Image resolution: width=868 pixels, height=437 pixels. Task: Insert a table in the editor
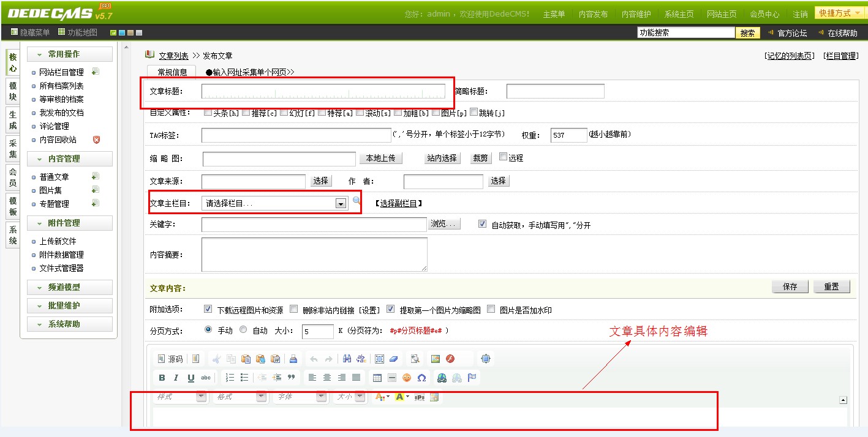click(x=377, y=378)
